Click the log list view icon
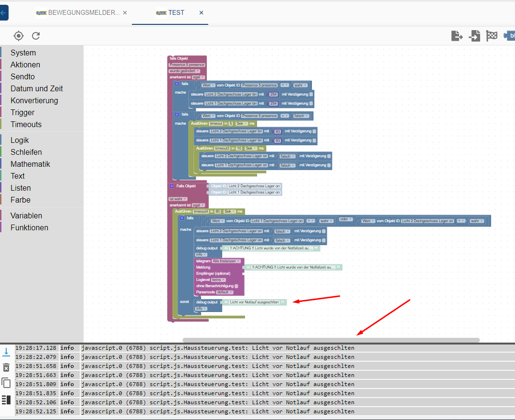 pos(6,399)
